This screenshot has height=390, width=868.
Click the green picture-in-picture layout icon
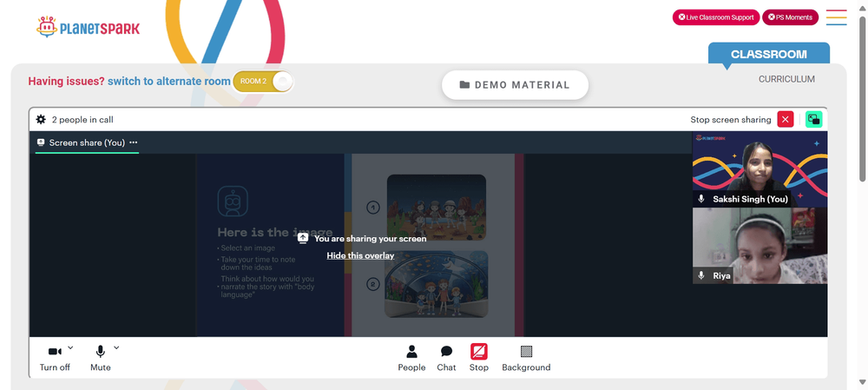pyautogui.click(x=814, y=119)
